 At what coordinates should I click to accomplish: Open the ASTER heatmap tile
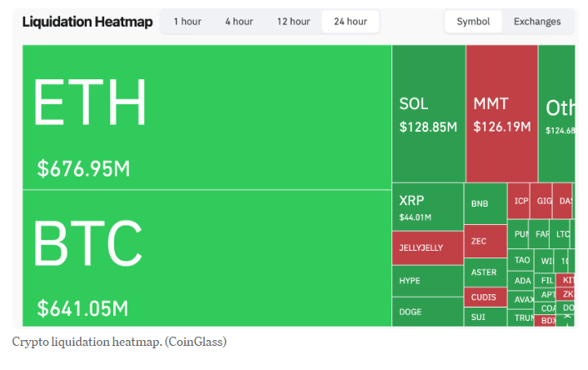pos(485,272)
